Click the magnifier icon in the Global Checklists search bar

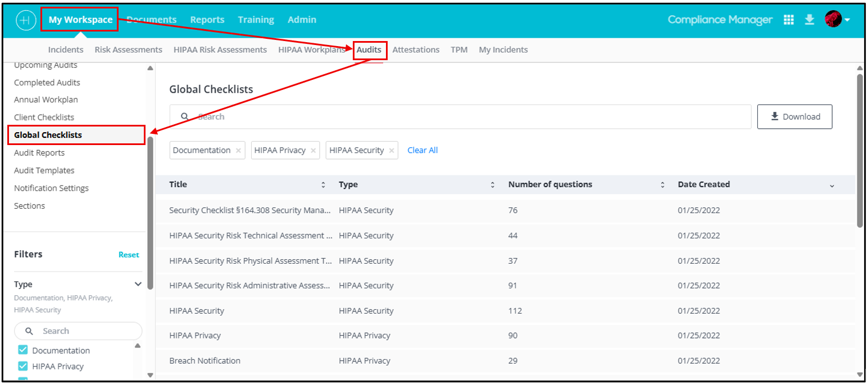(x=185, y=116)
